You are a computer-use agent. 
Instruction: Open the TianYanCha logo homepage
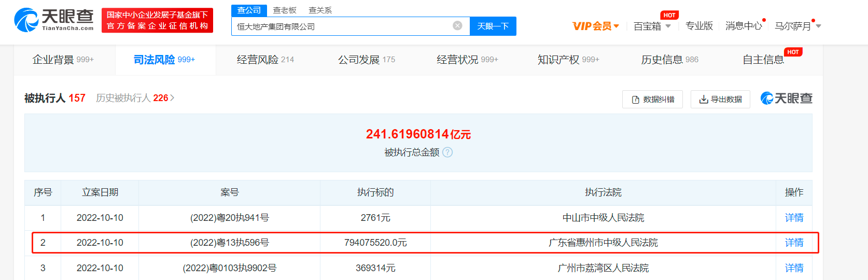(54, 20)
